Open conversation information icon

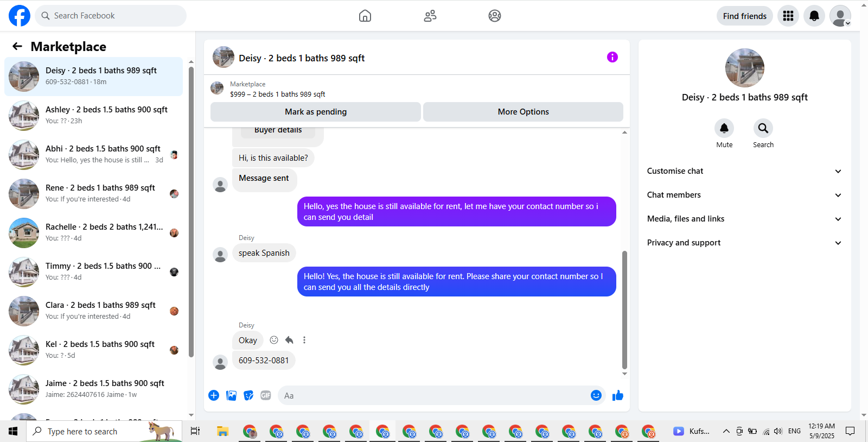point(612,57)
